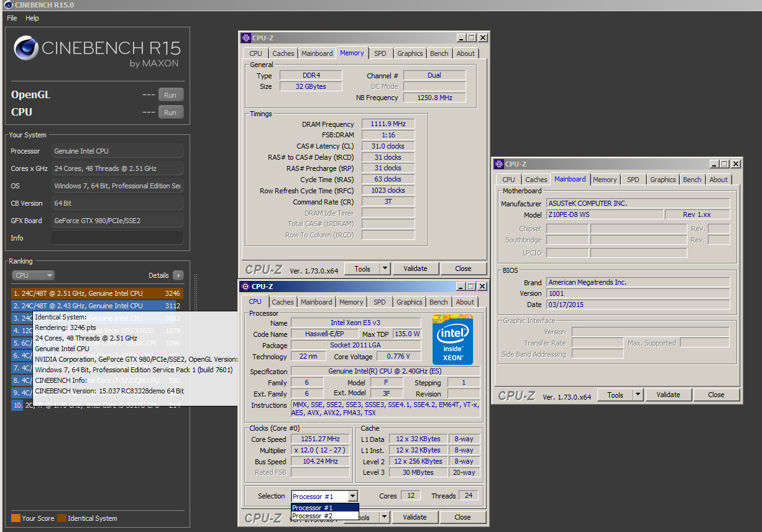Open Graphics tab in Memory CPU-Z window
Viewport: 762px width, 532px height.
(x=410, y=53)
